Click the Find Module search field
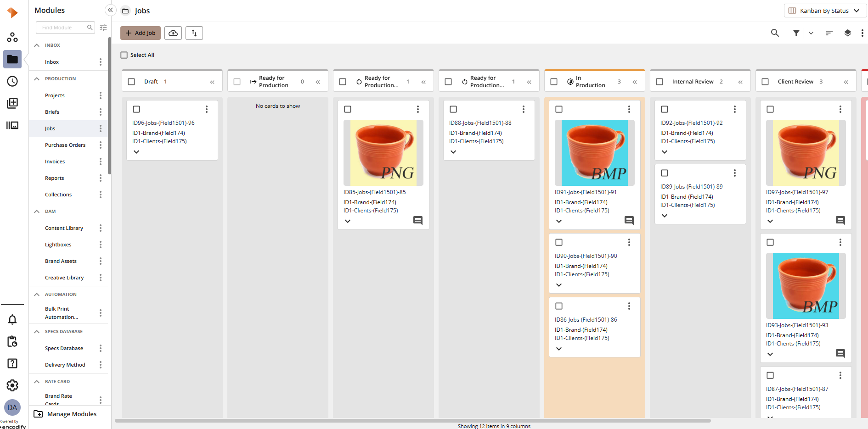The image size is (868, 429). pos(65,28)
